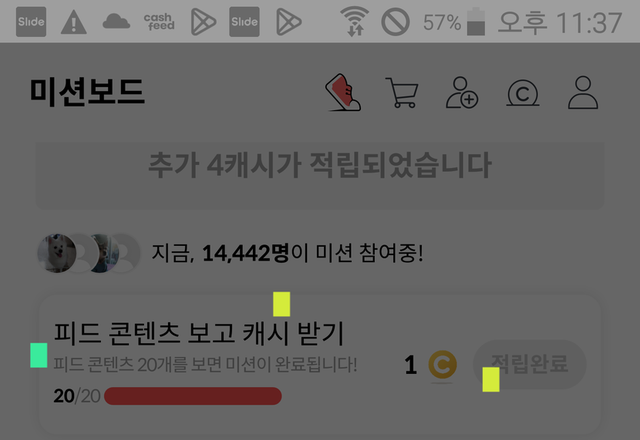The image size is (640, 440).
Task: Open the 피드 콘텐츠 보고 캐시 받기 mission
Action: (199, 333)
